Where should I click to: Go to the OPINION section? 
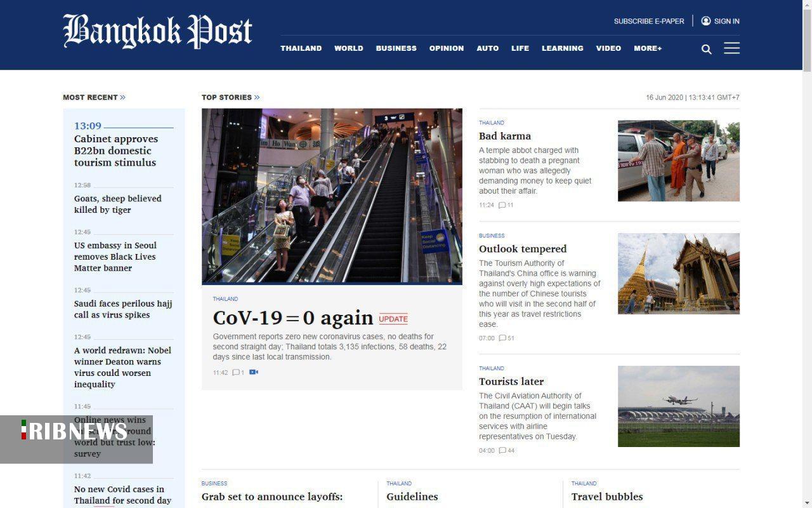click(446, 48)
